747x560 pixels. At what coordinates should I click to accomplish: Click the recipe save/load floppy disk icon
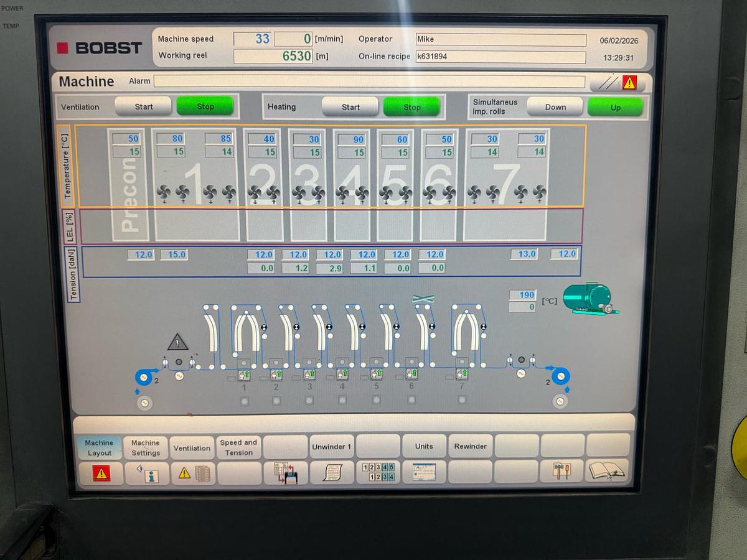click(285, 473)
